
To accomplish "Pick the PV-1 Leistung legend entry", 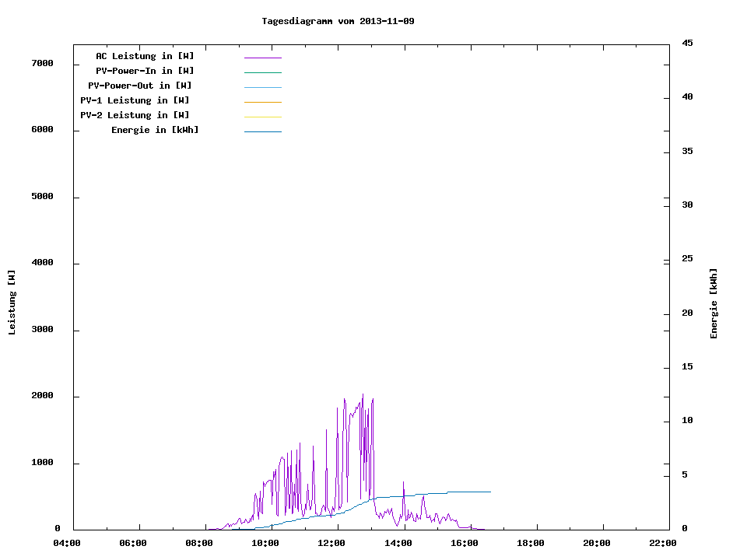I will (x=135, y=100).
